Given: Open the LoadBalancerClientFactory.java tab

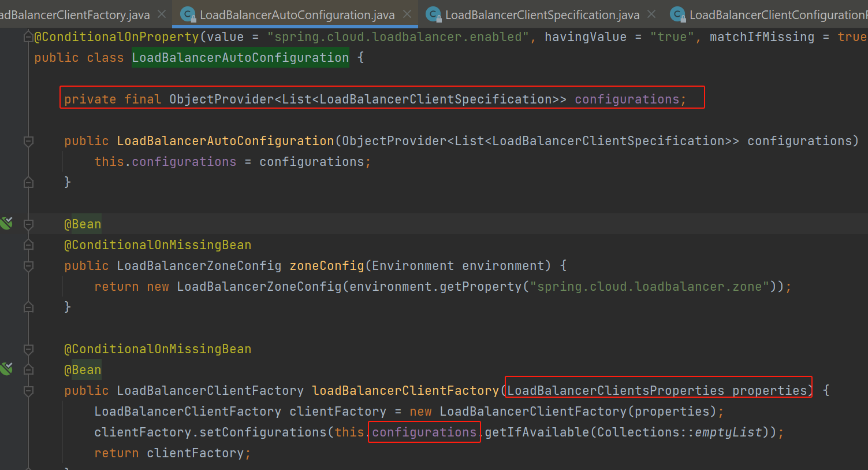Looking at the screenshot, I should pos(75,14).
